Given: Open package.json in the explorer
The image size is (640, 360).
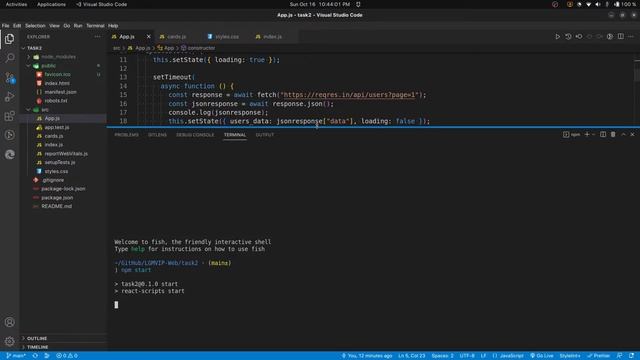Looking at the screenshot, I should 57,198.
